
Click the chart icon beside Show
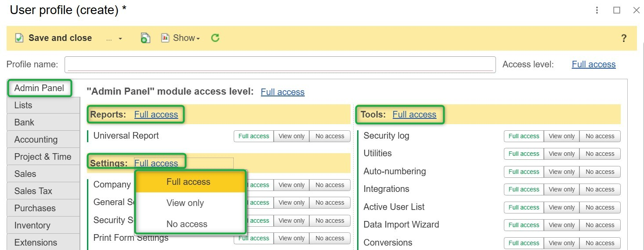pos(165,38)
